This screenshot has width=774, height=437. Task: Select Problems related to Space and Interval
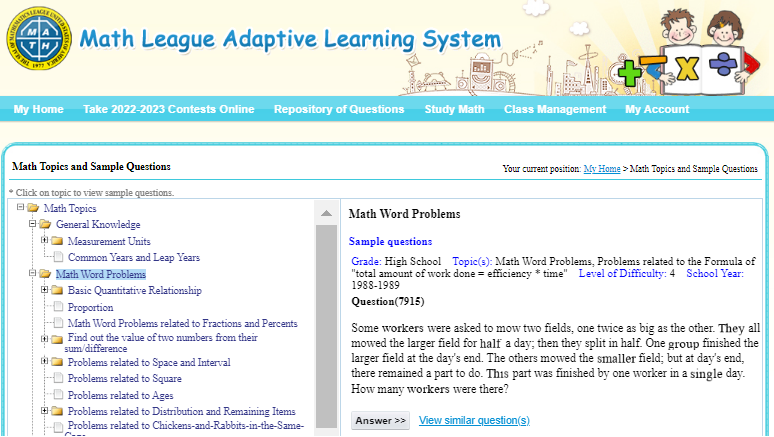[x=149, y=362]
